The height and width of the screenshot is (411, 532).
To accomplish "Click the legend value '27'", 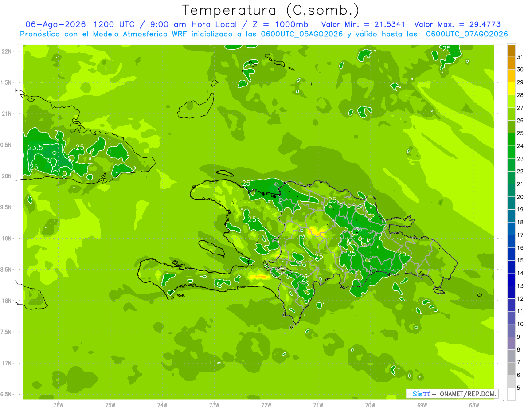I will tap(520, 108).
